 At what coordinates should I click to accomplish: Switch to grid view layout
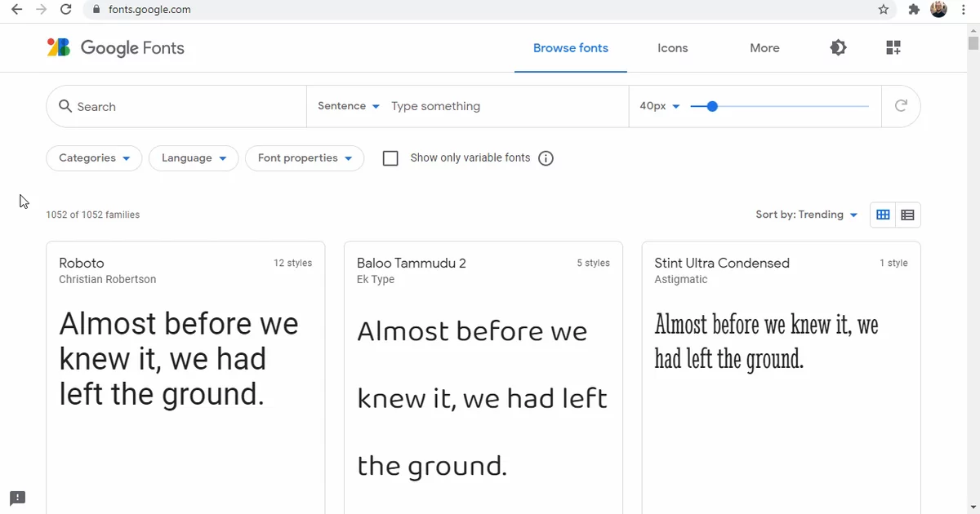point(883,215)
